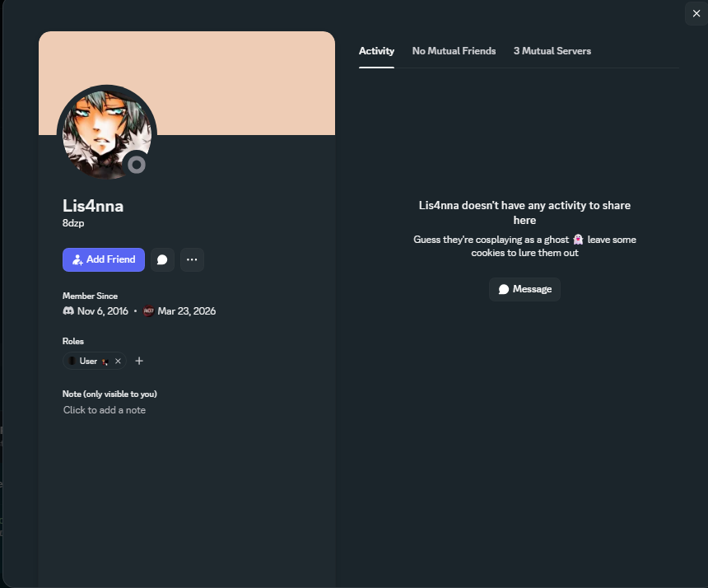Click the Lis4nna display name
The height and width of the screenshot is (588, 708).
tap(93, 206)
